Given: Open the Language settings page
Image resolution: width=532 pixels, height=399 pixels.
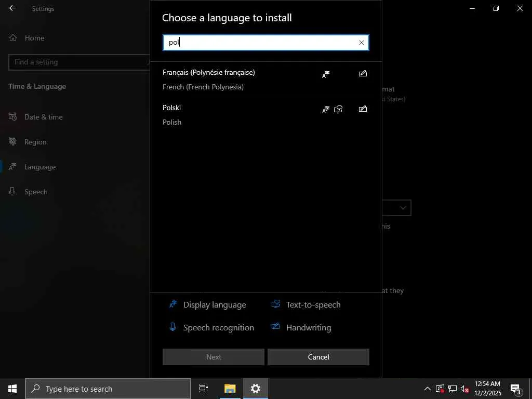Looking at the screenshot, I should [x=40, y=167].
